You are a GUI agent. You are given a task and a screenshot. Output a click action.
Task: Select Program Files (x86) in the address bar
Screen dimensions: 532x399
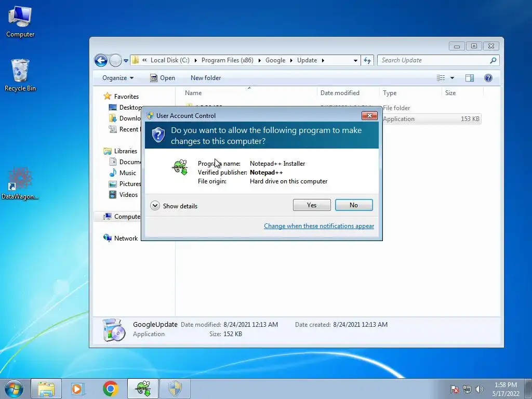(x=228, y=60)
